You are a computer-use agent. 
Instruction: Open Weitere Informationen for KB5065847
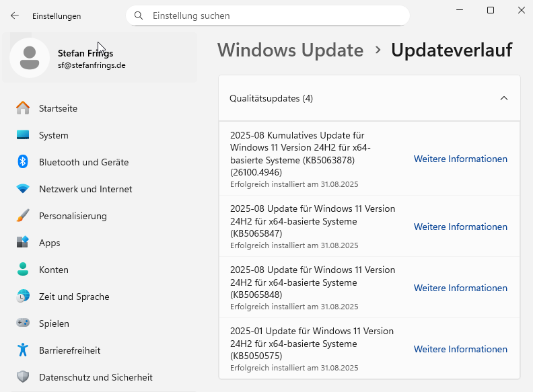click(x=460, y=227)
